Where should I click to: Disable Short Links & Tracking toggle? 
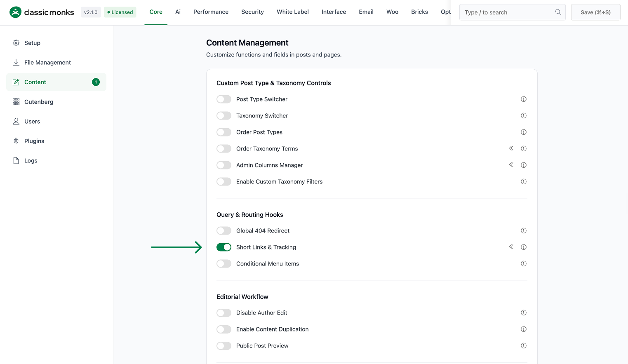(224, 247)
